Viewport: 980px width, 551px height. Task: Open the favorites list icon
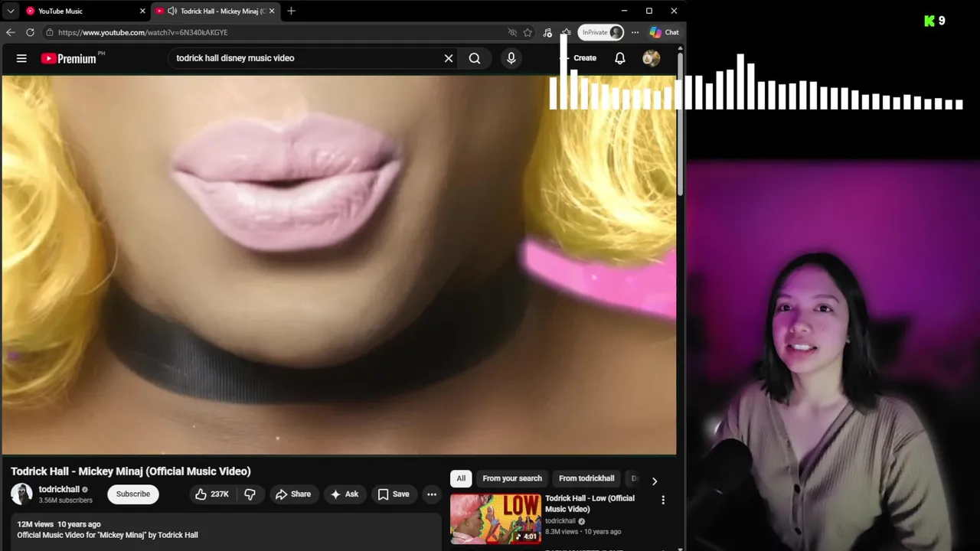pyautogui.click(x=566, y=32)
